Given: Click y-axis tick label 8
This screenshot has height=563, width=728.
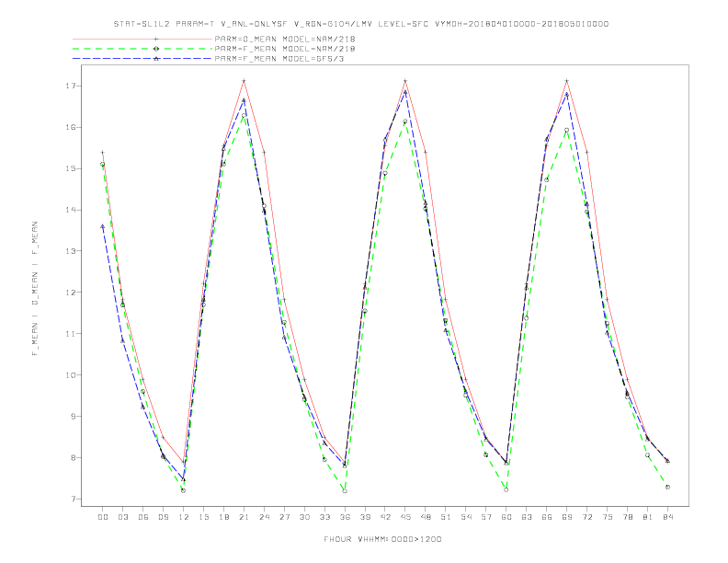Looking at the screenshot, I should [74, 457].
